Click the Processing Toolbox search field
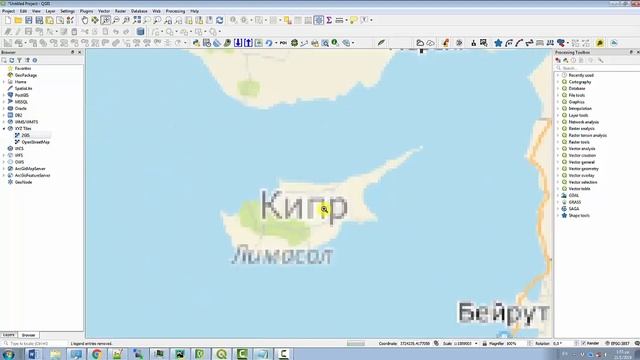This screenshot has height=360, width=640. coord(597,68)
